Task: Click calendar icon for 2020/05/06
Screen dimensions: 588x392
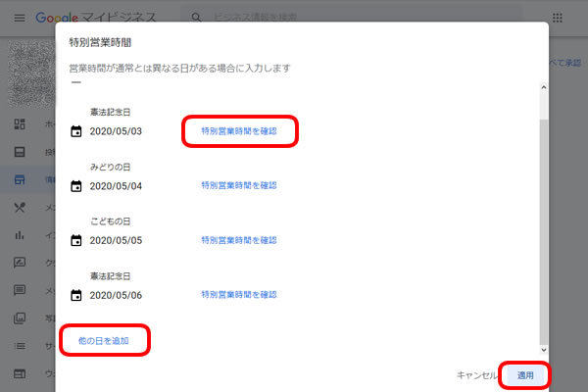Action: (75, 295)
